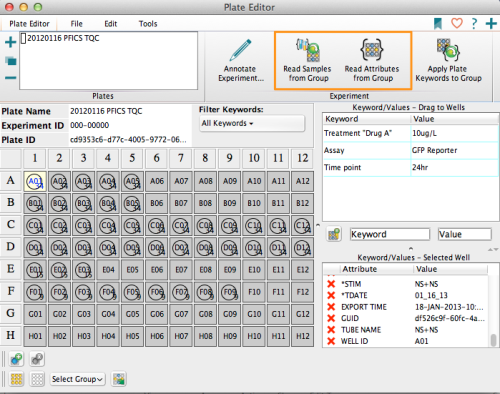The height and width of the screenshot is (394, 500).
Task: Select well H12
Action: tap(302, 336)
